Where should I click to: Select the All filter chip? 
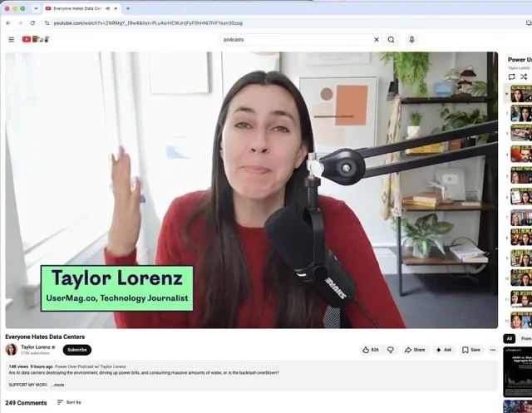(x=510, y=338)
